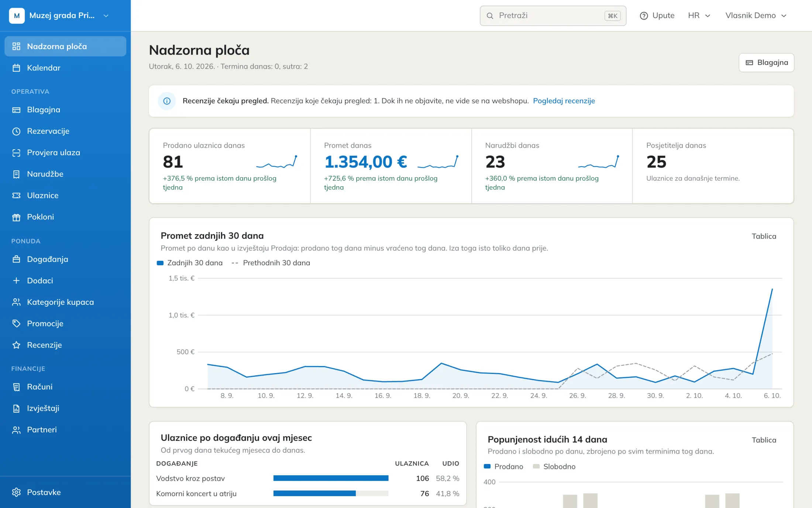Click the Promocije tag icon

(x=16, y=324)
